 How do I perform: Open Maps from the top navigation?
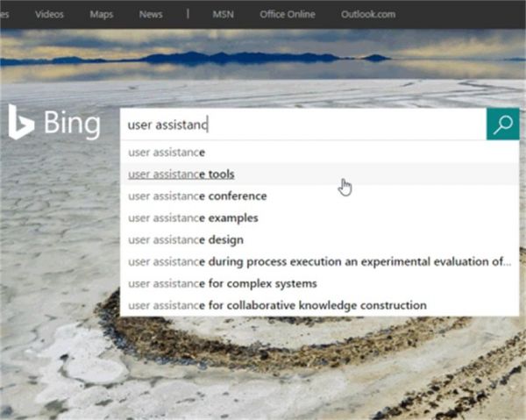[101, 14]
